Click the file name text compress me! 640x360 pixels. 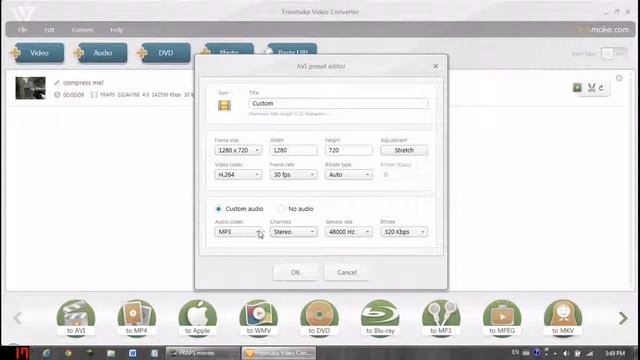click(x=83, y=83)
